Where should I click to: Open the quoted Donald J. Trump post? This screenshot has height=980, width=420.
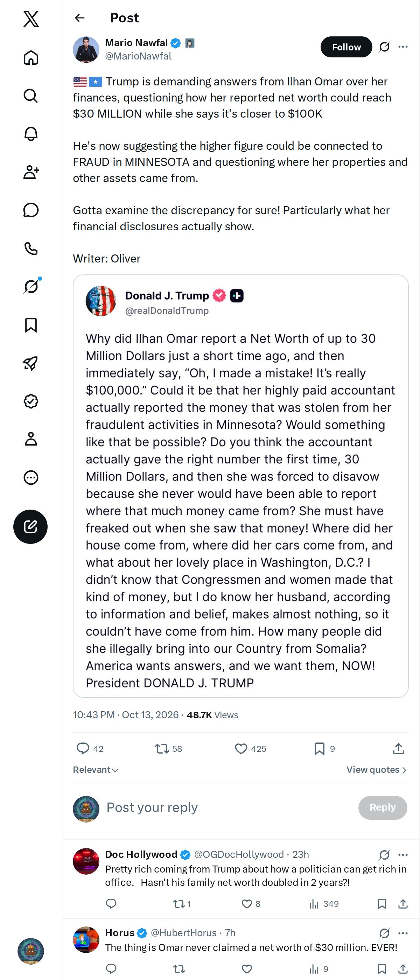(x=240, y=486)
